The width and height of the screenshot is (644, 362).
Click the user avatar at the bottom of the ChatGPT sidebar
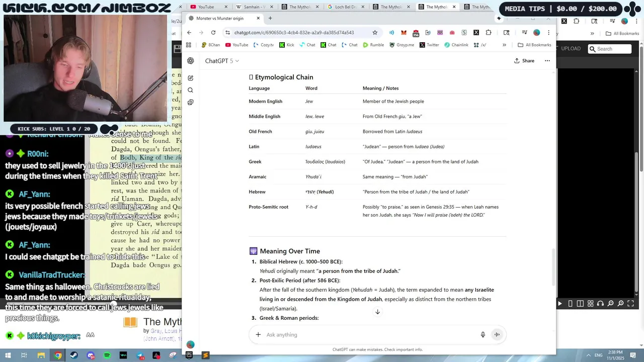[x=190, y=344]
